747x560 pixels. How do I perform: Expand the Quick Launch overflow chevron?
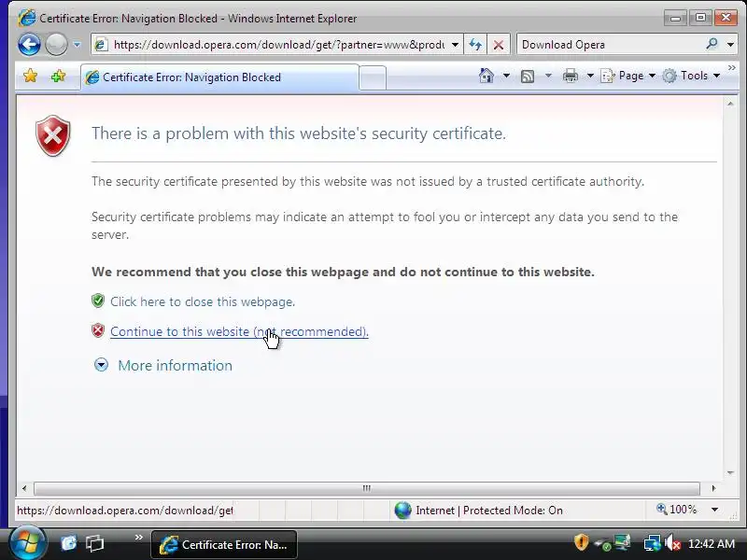(x=138, y=538)
